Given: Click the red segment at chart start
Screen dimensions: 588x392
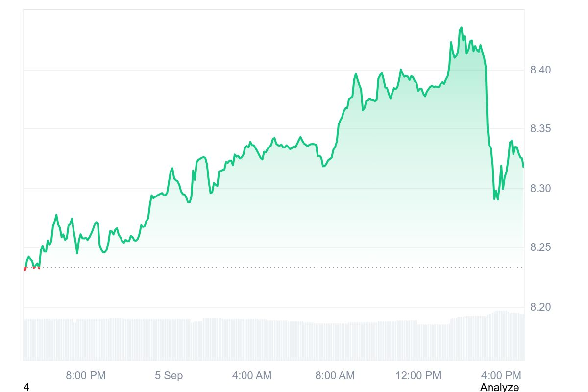Looking at the screenshot, I should coord(25,269).
